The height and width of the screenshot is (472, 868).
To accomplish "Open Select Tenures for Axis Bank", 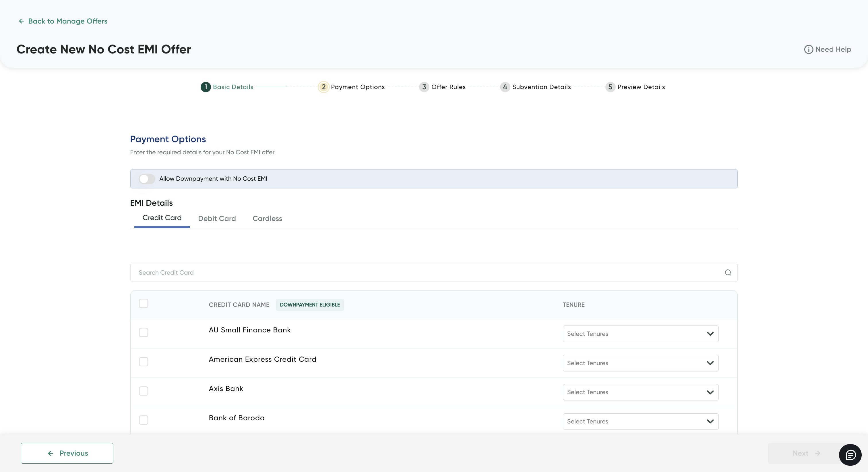I will click(641, 392).
